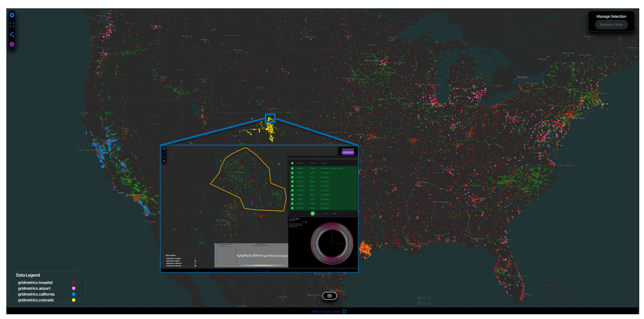Image resolution: width=644 pixels, height=319 pixels.
Task: Click the Sensors: None button
Action: [611, 25]
